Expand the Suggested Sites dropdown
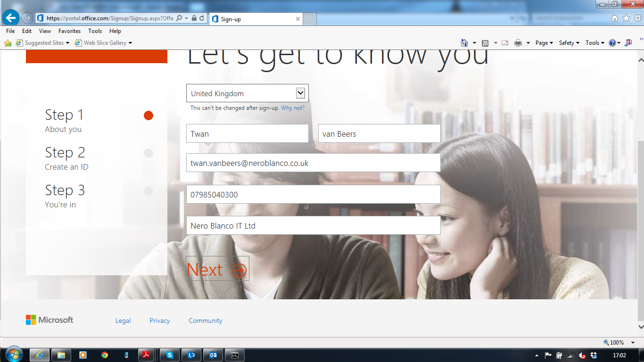644x362 pixels. [x=67, y=43]
